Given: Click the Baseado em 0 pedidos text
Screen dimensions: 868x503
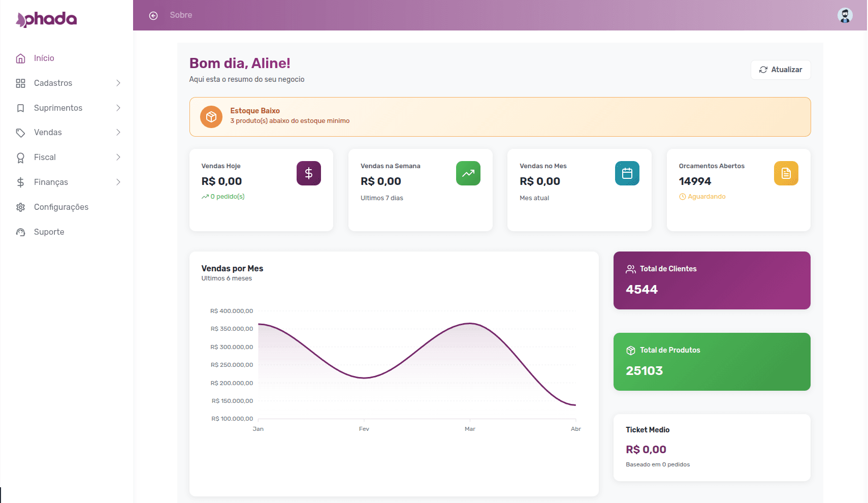Looking at the screenshot, I should coord(658,465).
